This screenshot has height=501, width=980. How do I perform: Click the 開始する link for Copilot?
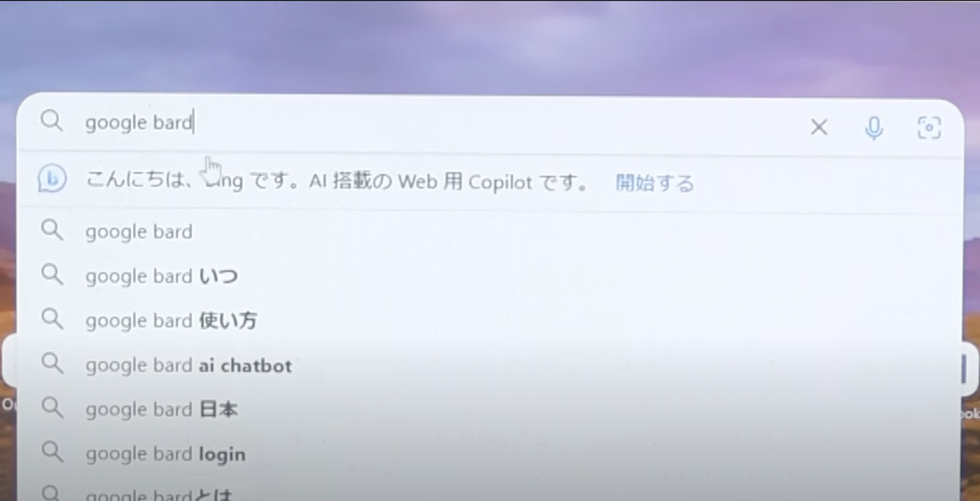(x=654, y=183)
